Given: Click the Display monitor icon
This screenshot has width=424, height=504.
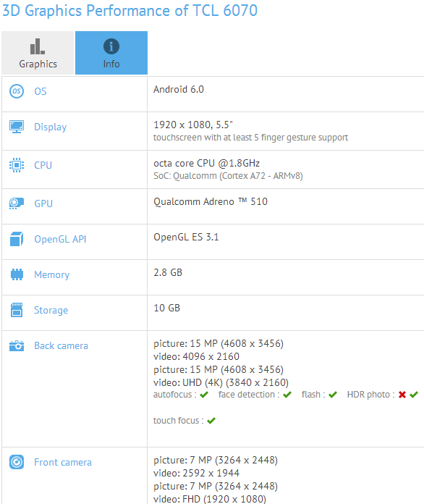Looking at the screenshot, I should [17, 127].
